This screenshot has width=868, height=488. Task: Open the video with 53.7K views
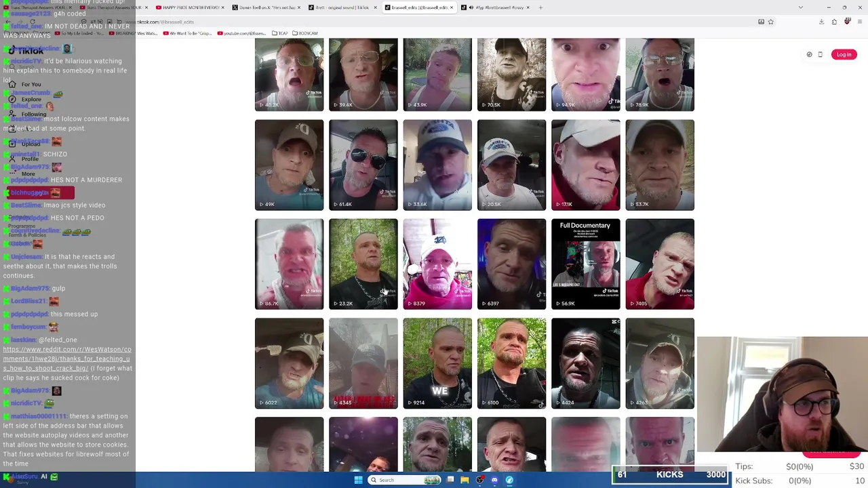pos(660,165)
